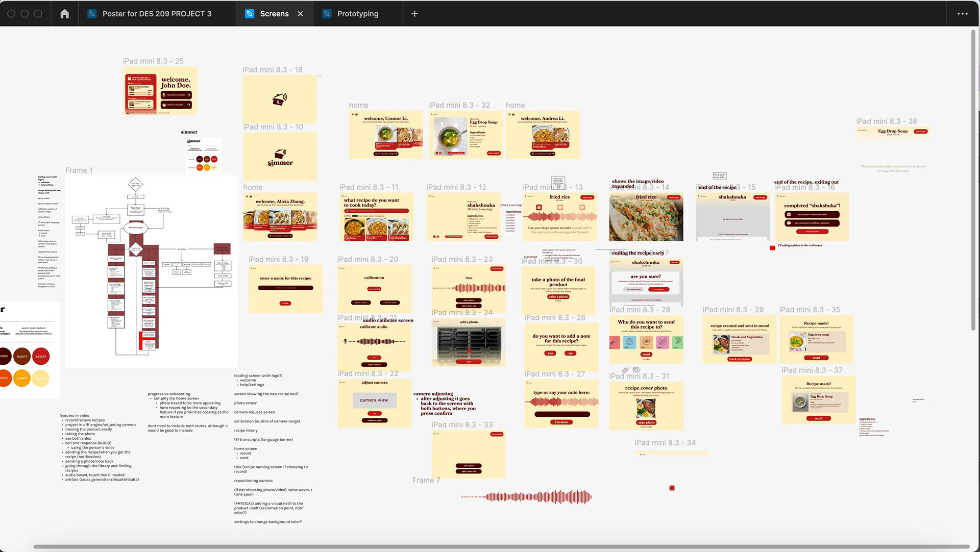Select the welcome, Connor Li. home screen

(386, 135)
